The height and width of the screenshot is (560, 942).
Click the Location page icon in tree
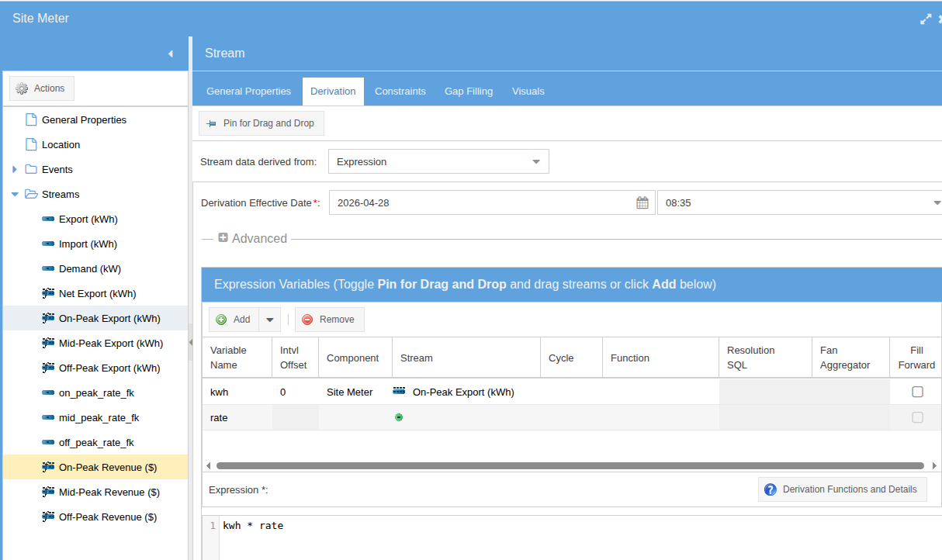click(x=31, y=144)
